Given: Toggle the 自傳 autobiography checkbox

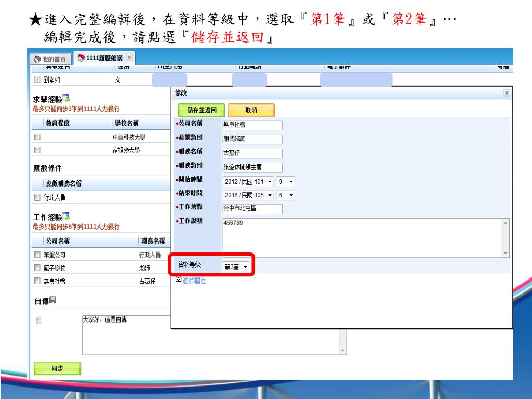Looking at the screenshot, I should coord(38,320).
